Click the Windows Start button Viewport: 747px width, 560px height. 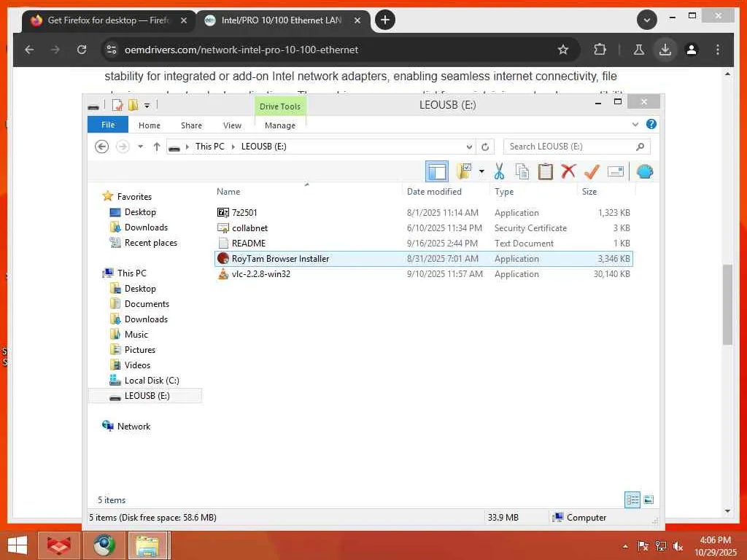tap(18, 545)
